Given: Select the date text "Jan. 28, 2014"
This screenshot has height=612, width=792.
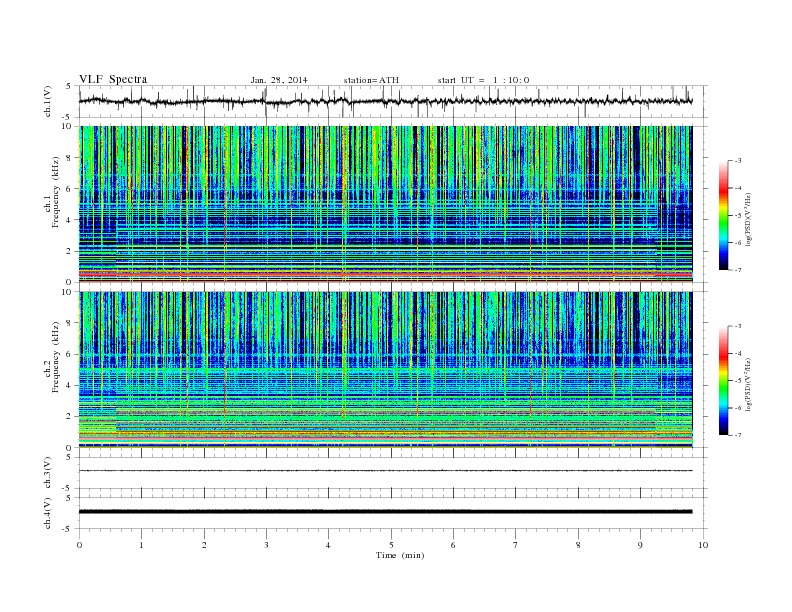Looking at the screenshot, I should click(279, 80).
